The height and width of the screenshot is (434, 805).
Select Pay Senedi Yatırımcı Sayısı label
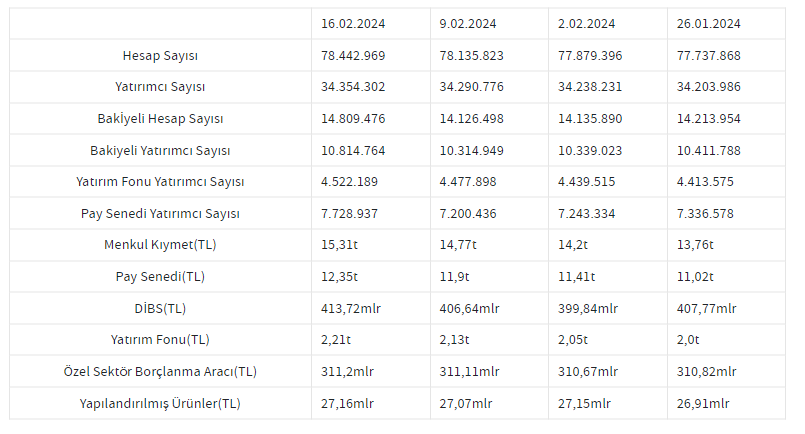tap(160, 214)
